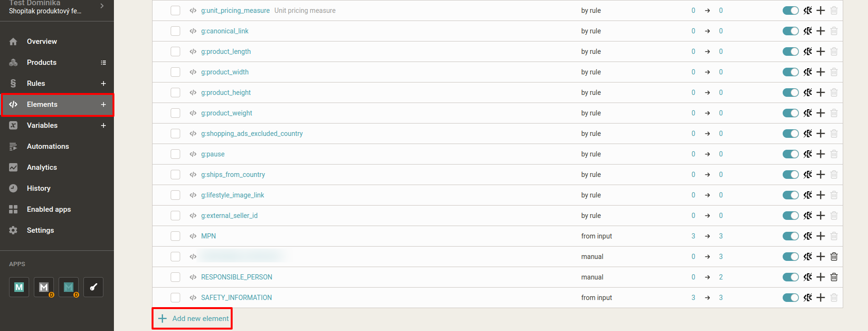
Task: Expand the Test Dominika project switcher chevron
Action: [x=102, y=6]
